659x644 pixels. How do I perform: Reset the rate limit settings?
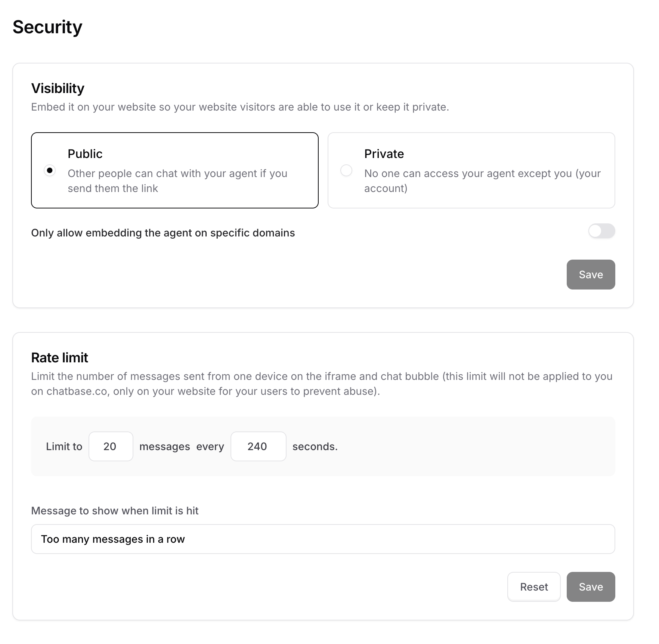[533, 587]
